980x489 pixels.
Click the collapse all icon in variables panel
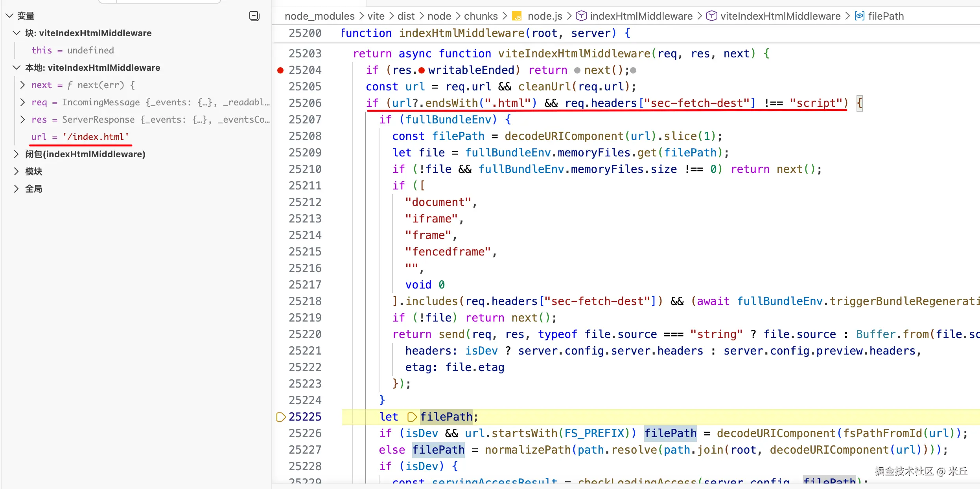coord(254,16)
